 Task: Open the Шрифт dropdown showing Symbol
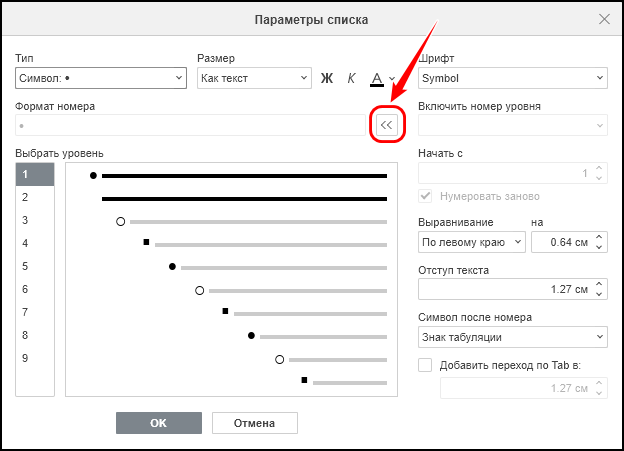coord(513,78)
